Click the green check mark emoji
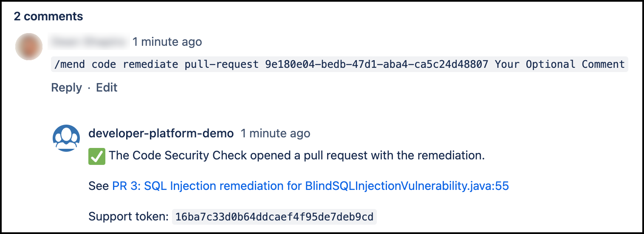Screen dimensions: 644x234 point(96,156)
